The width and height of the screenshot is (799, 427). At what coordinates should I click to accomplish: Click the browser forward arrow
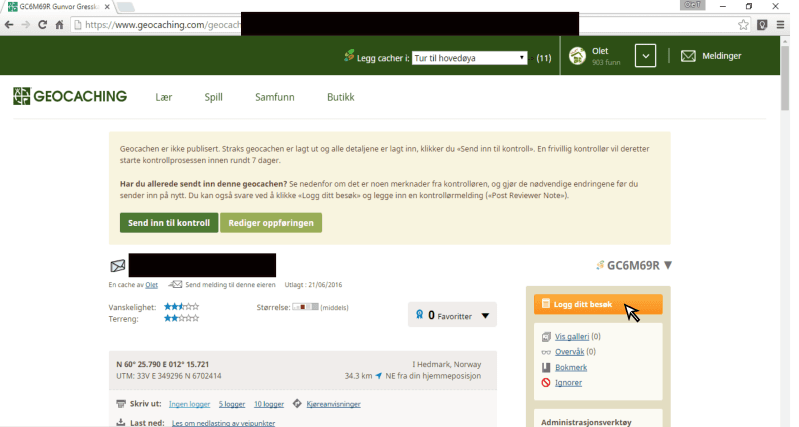click(25, 24)
